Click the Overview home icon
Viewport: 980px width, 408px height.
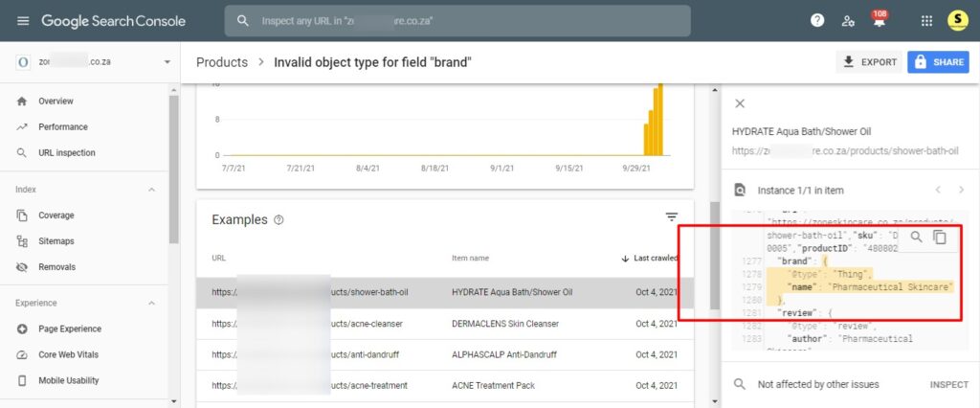[22, 102]
